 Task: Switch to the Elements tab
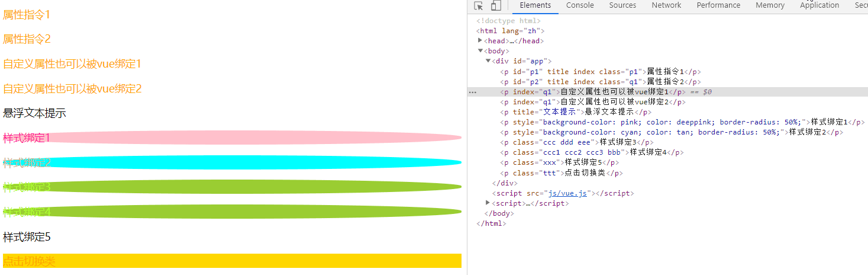pos(535,5)
